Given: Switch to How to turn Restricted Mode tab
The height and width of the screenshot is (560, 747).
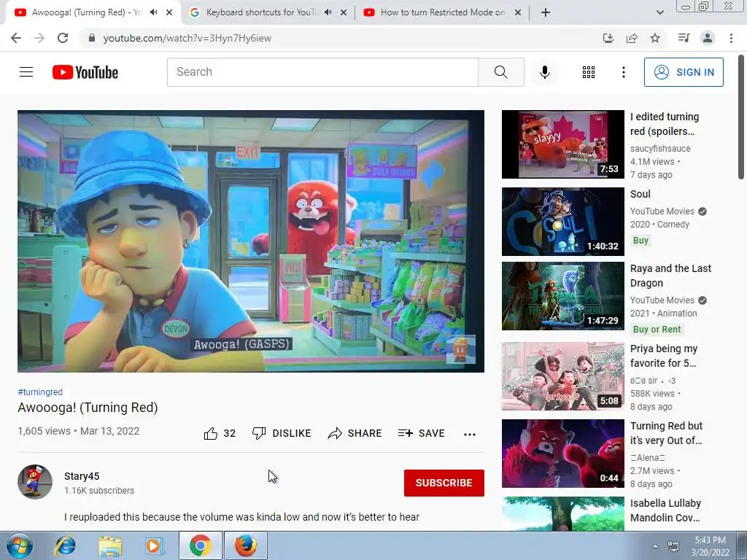Looking at the screenshot, I should [442, 12].
